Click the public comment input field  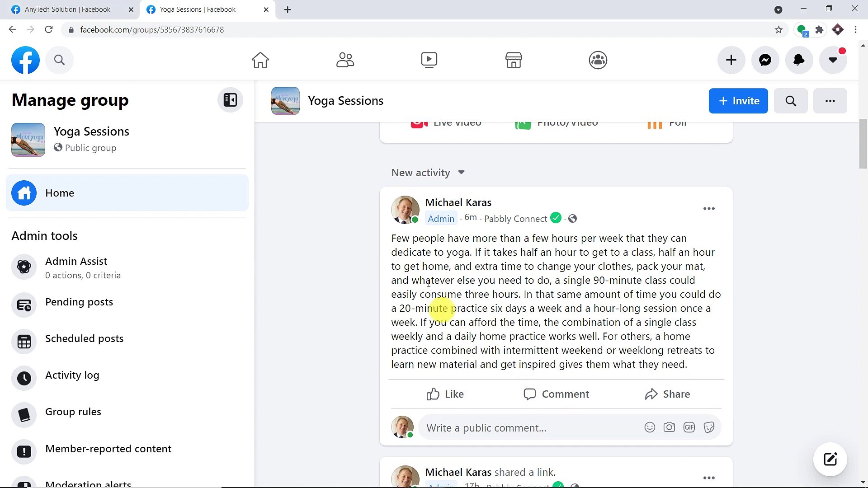(x=520, y=427)
